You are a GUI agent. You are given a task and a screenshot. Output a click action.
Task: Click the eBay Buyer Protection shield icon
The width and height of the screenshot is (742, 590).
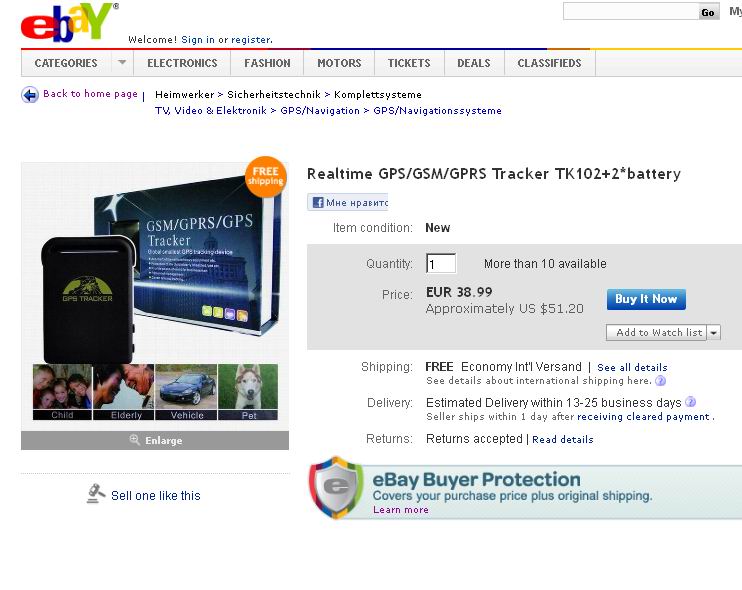click(336, 488)
